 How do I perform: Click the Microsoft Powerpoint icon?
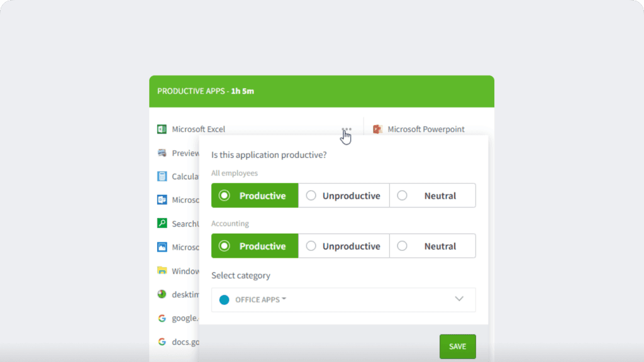377,129
